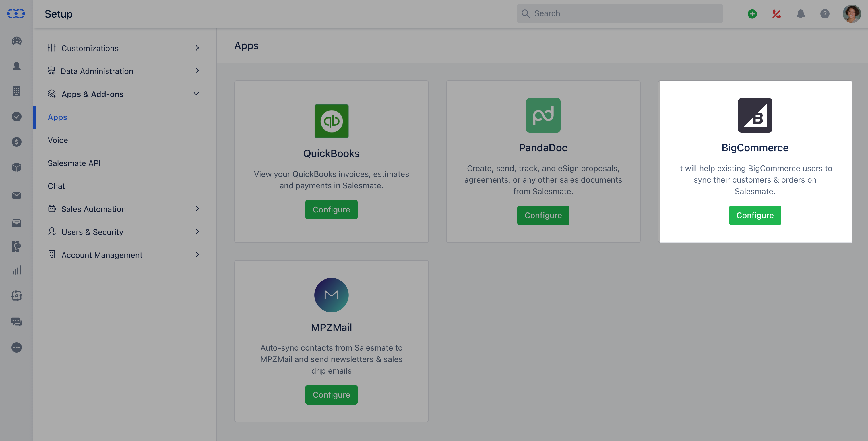Click the Apps page heading
Image resolution: width=868 pixels, height=441 pixels.
[x=246, y=46]
